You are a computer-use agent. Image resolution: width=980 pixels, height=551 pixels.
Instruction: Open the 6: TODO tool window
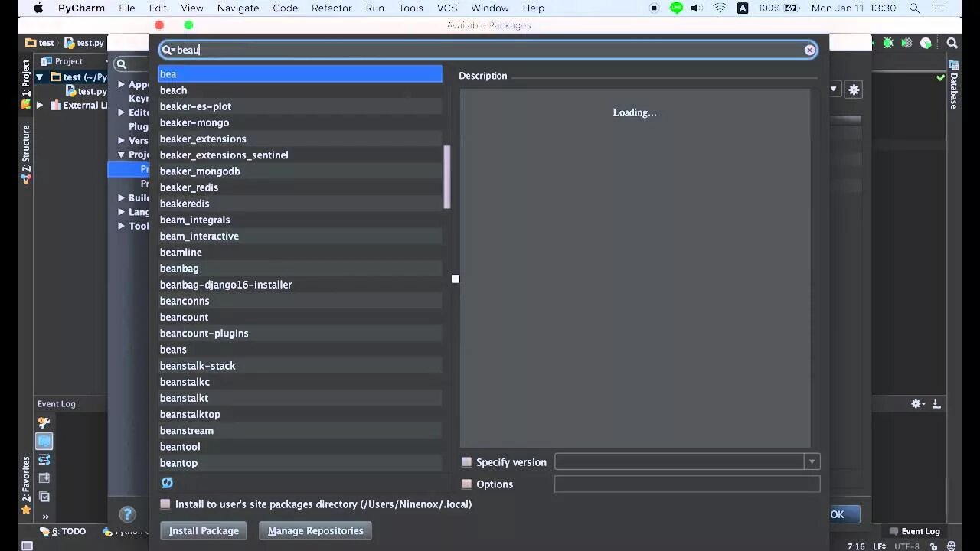63,531
